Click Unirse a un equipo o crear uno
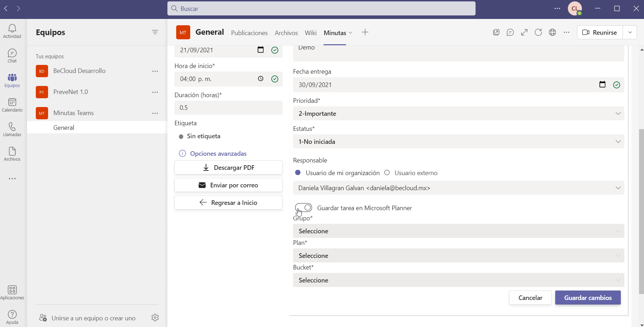Viewport: 644px width, 327px height. coord(93,318)
